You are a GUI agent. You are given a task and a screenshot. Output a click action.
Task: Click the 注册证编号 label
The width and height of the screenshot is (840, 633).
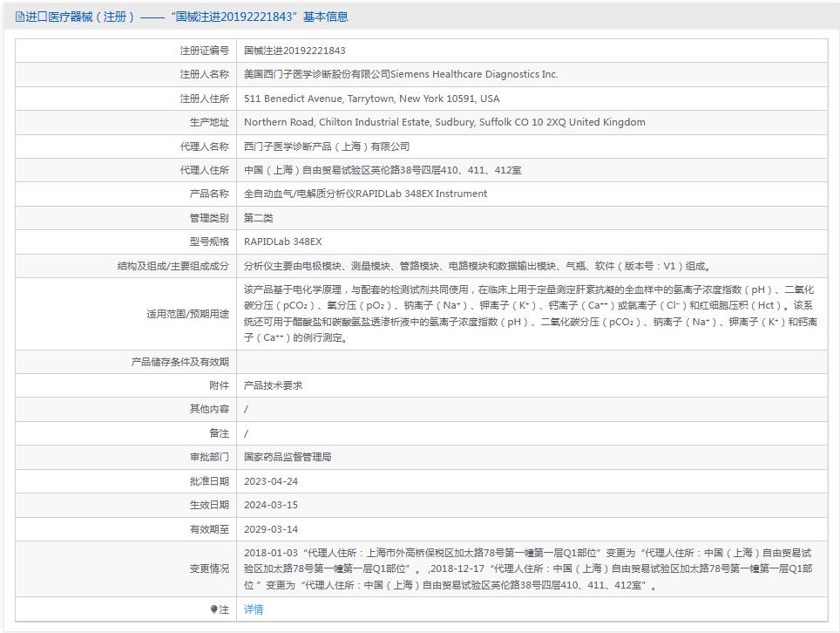[x=204, y=51]
